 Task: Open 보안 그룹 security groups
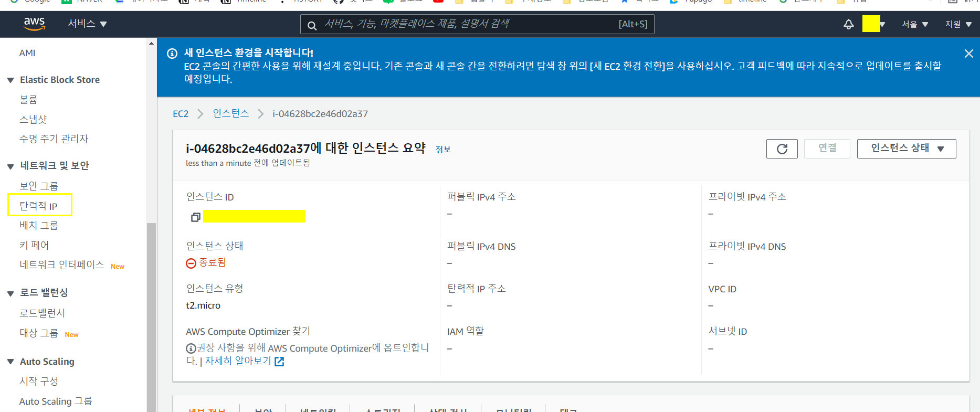tap(39, 186)
